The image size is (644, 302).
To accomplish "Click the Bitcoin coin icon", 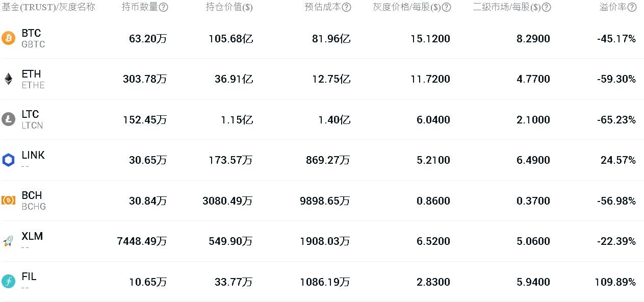I will click(x=9, y=38).
